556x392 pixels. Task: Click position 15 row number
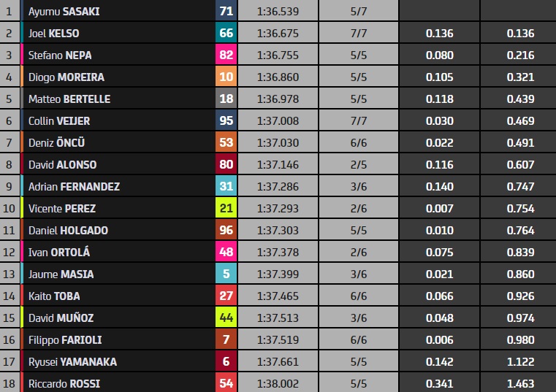coord(9,318)
